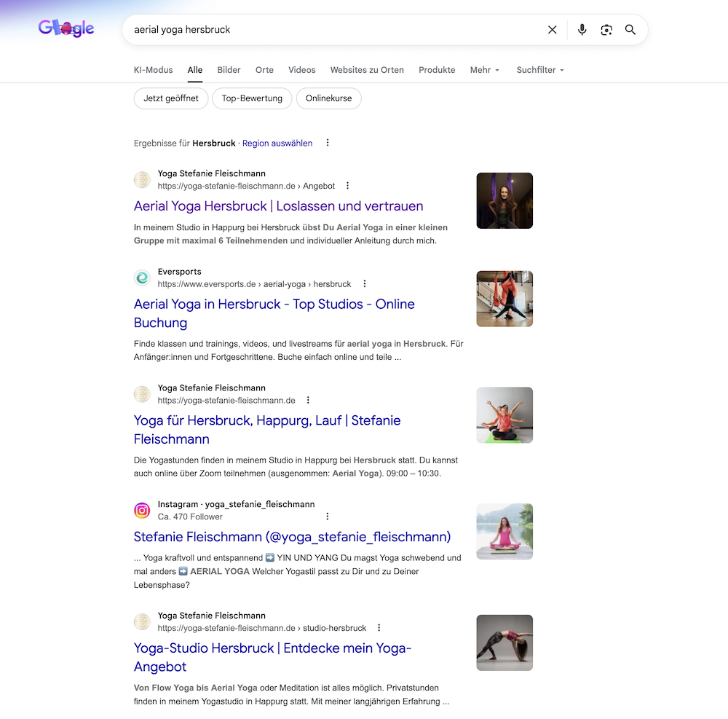The height and width of the screenshot is (719, 728).
Task: Open three-dot menu of the Instagram result
Action: 328,516
